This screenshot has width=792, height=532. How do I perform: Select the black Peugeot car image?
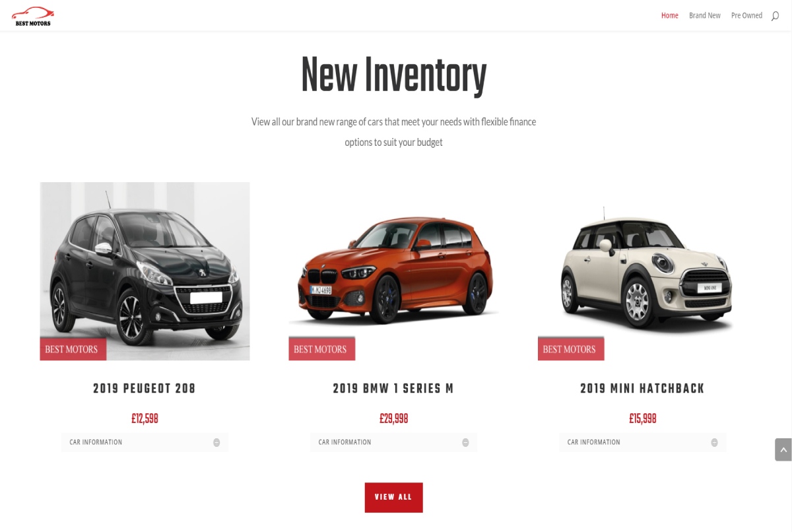tap(145, 271)
